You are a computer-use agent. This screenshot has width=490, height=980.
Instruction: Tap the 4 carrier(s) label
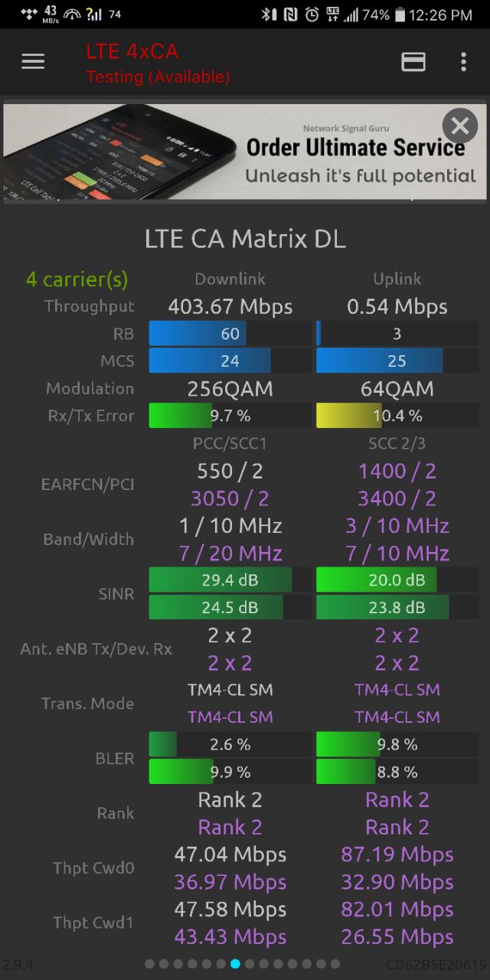point(77,279)
